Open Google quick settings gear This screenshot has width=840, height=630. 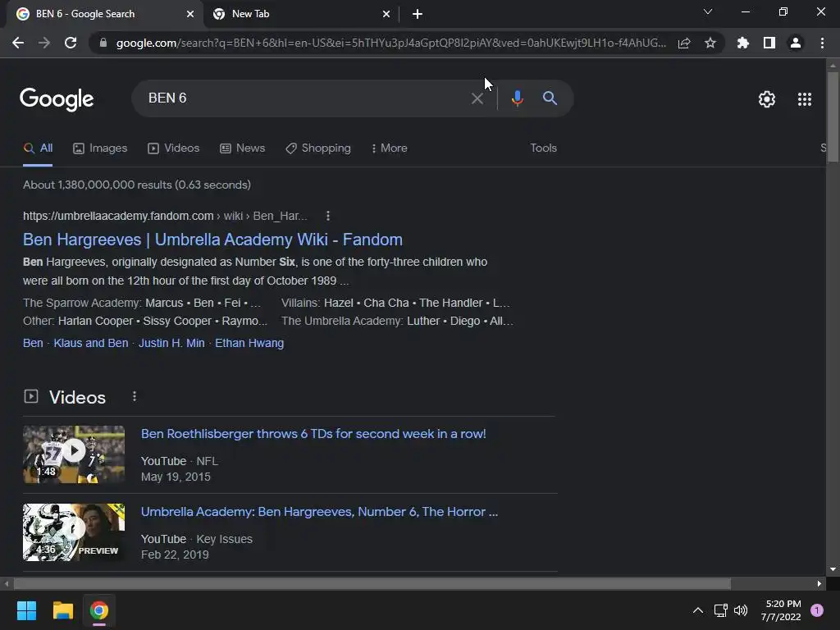pyautogui.click(x=767, y=99)
